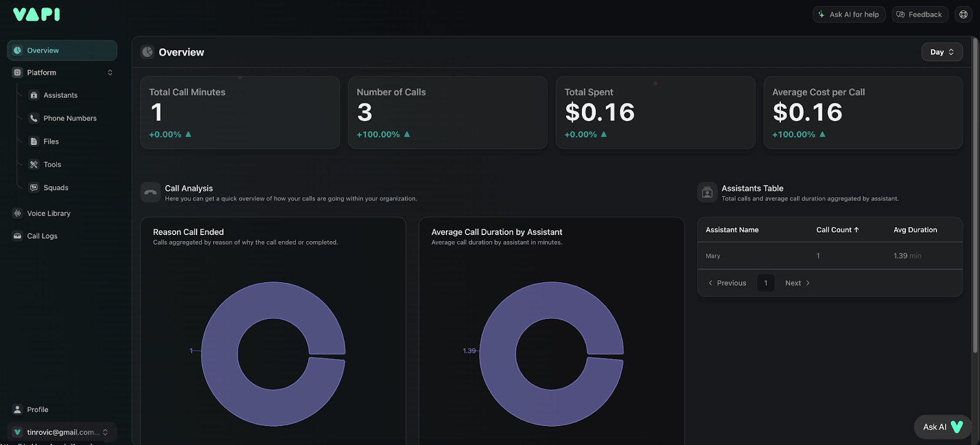Click the Assistant Name column header
Viewport: 980px width, 445px height.
click(x=732, y=230)
